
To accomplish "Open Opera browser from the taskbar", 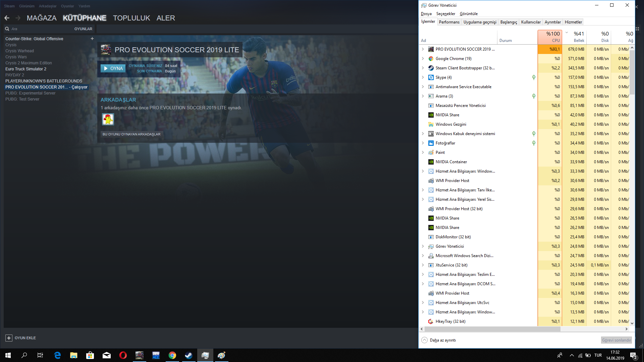I will [x=123, y=355].
